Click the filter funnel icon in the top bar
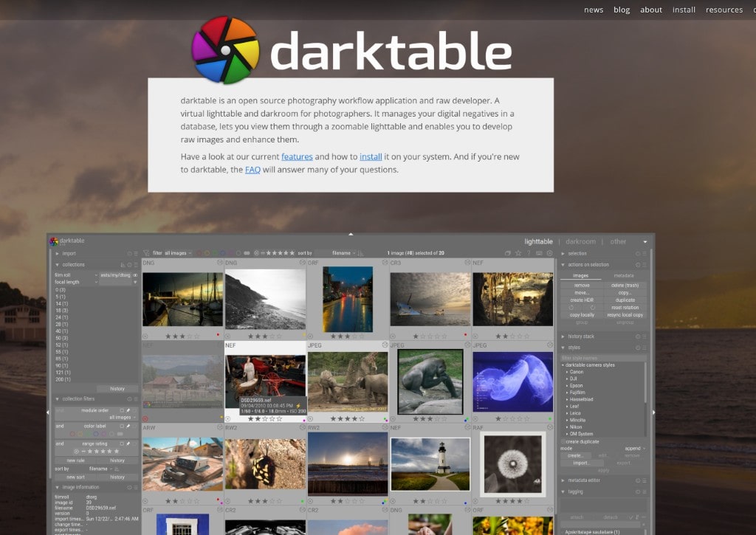The height and width of the screenshot is (535, 756). click(x=146, y=253)
